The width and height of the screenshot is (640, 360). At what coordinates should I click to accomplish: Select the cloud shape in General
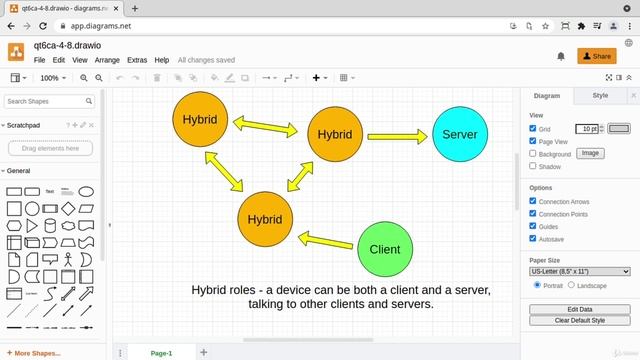(x=68, y=226)
